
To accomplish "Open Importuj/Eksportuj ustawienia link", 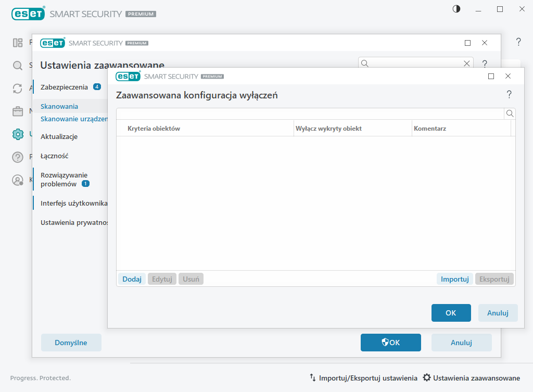I will click(x=363, y=378).
